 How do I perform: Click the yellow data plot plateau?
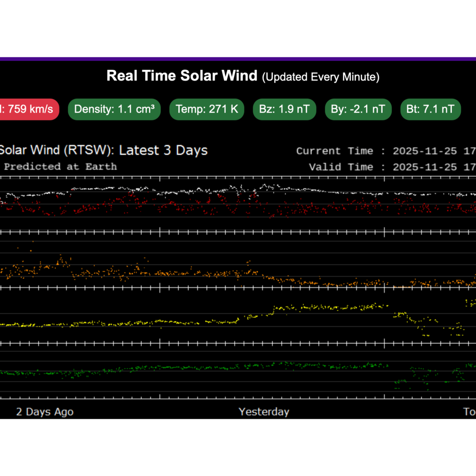pyautogui.click(x=327, y=307)
